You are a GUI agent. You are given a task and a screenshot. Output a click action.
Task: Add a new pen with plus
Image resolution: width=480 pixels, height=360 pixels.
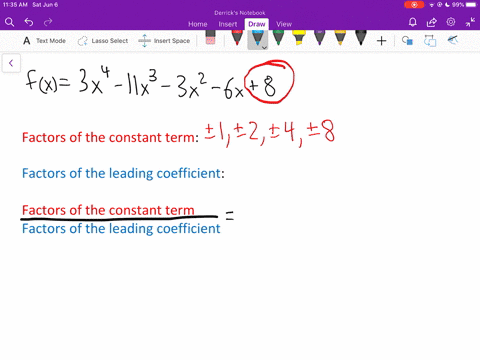[x=381, y=41]
